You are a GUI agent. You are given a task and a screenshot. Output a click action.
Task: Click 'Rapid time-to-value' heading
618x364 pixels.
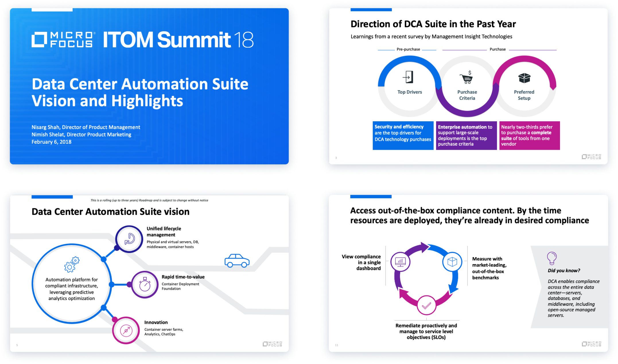pos(183,277)
